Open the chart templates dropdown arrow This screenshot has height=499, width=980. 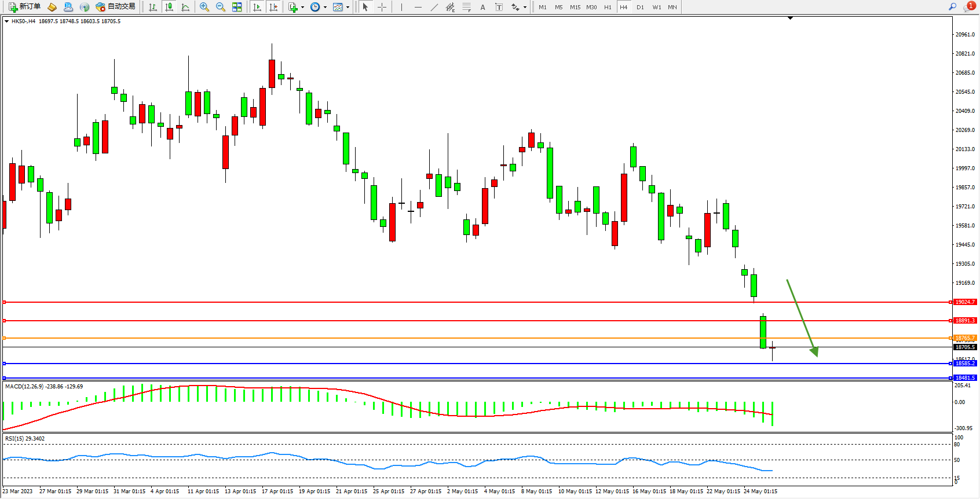348,8
